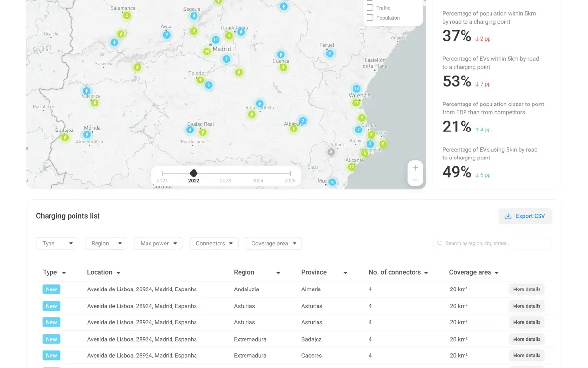This screenshot has height=368, width=588.
Task: Click the blue 2 marker near Toledo
Action: pos(209,85)
